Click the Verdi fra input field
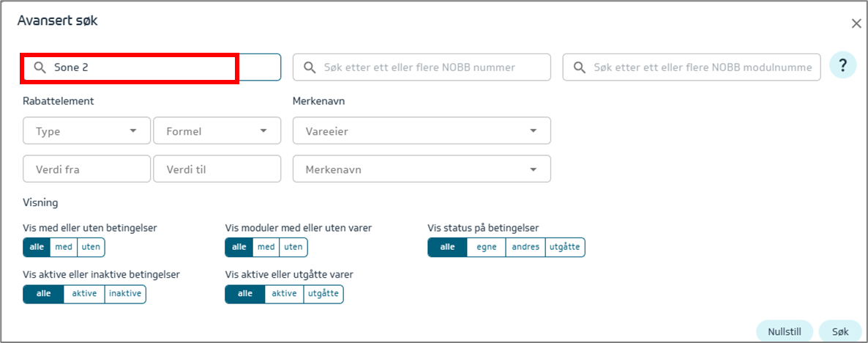 [87, 169]
